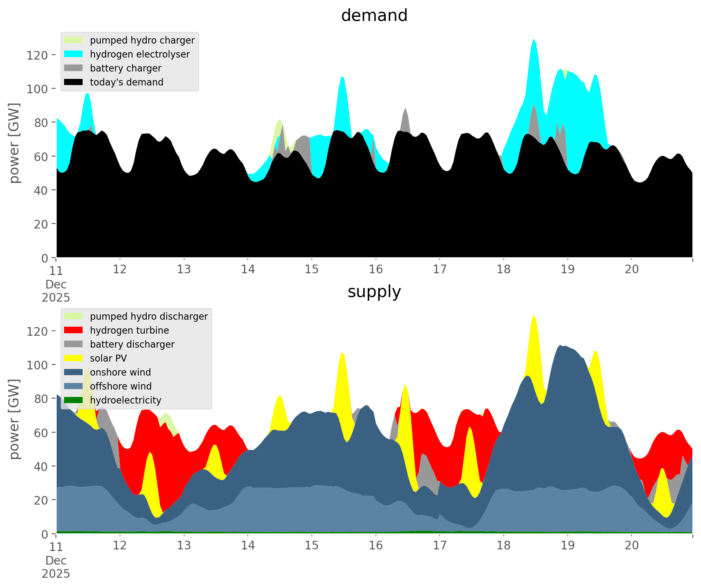
Task: Click the pumped hydro charger legend swatch
Action: click(74, 40)
